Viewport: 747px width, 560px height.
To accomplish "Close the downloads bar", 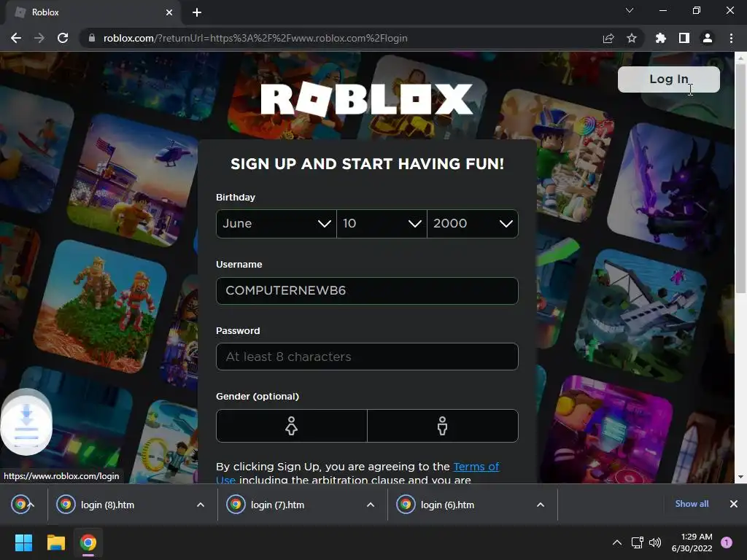I will [734, 504].
